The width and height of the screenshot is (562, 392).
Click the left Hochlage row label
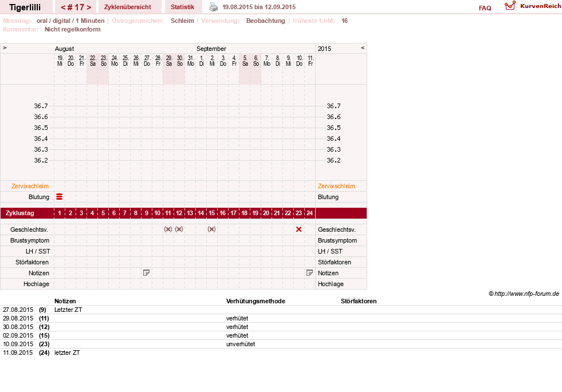pyautogui.click(x=36, y=284)
